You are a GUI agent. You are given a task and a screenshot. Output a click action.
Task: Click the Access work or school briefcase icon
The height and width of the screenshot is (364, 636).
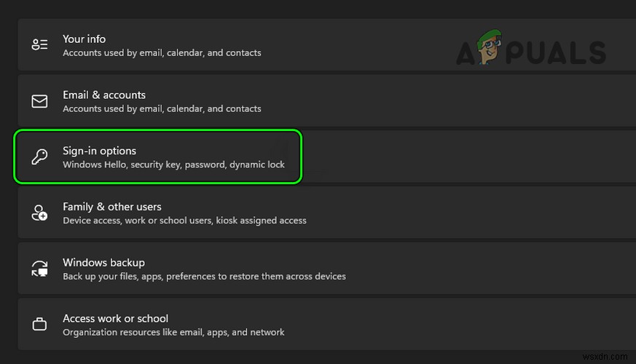point(39,325)
